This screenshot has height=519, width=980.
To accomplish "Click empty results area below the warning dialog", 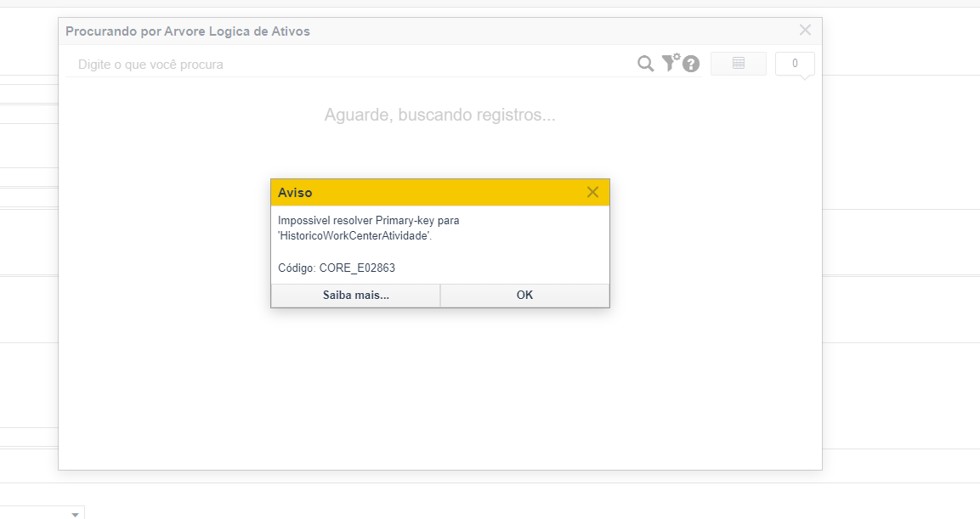I will click(439, 391).
